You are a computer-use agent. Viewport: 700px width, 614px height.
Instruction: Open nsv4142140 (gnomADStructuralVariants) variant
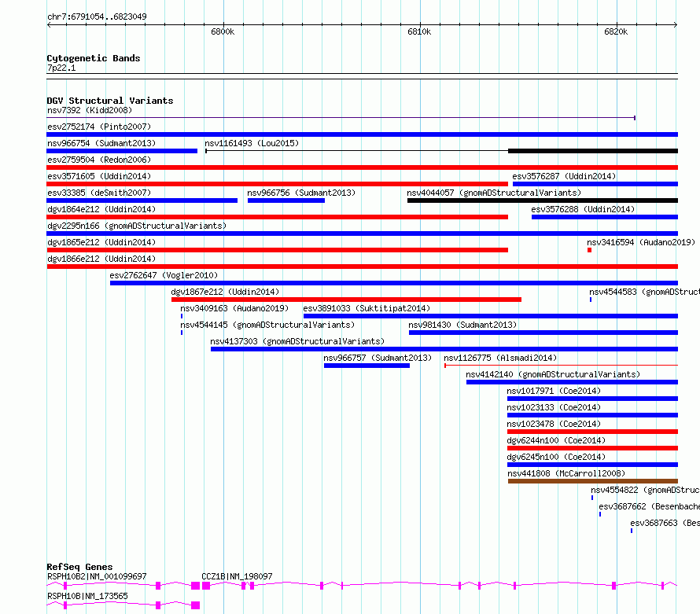[553, 374]
